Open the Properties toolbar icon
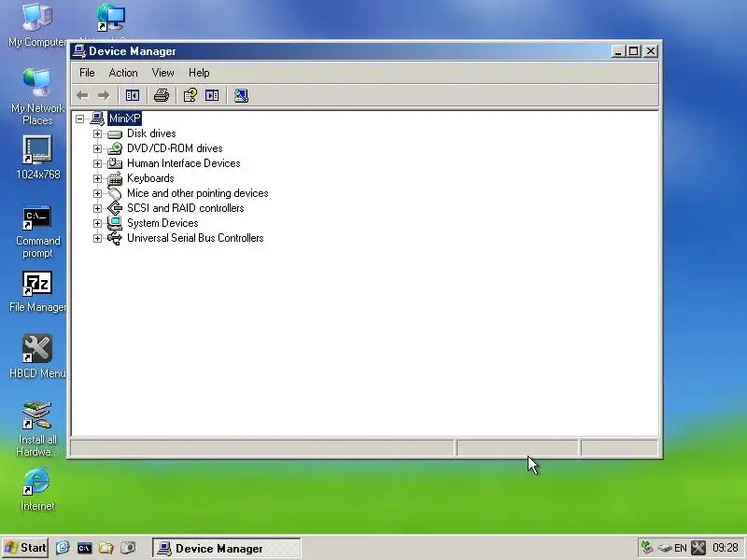This screenshot has height=560, width=747. point(190,96)
